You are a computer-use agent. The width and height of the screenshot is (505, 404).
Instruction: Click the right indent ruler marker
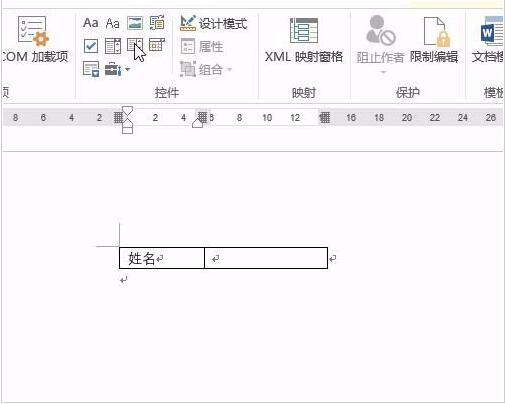[x=197, y=123]
